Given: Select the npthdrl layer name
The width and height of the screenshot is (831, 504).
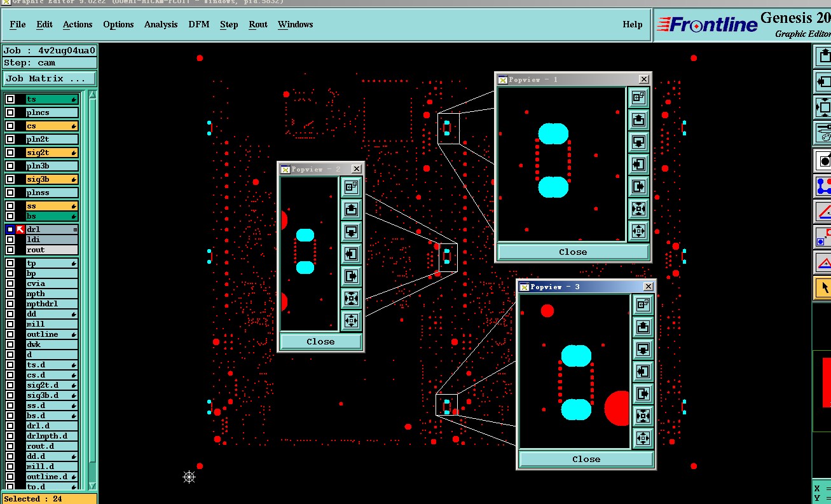Looking at the screenshot, I should point(52,304).
